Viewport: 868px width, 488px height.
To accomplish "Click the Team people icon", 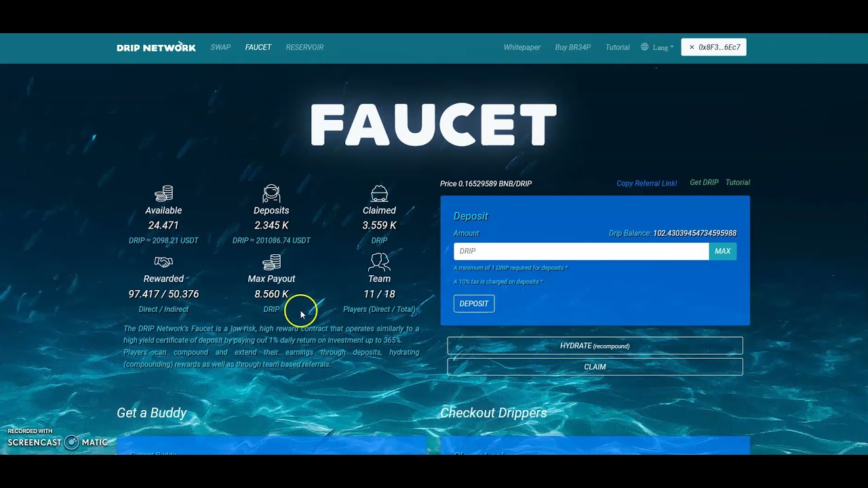I will (379, 262).
